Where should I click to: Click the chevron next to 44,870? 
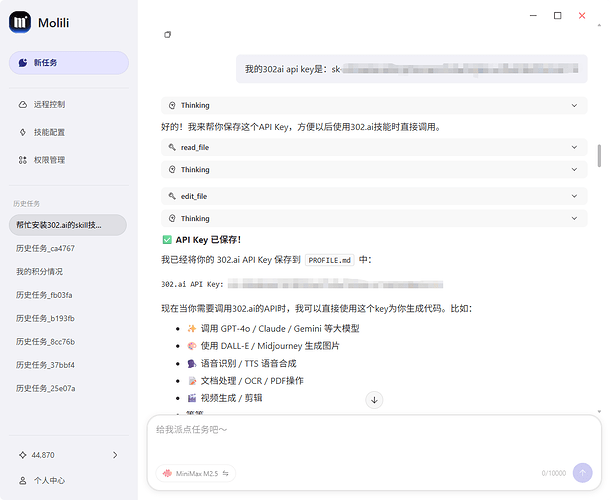pyautogui.click(x=115, y=455)
